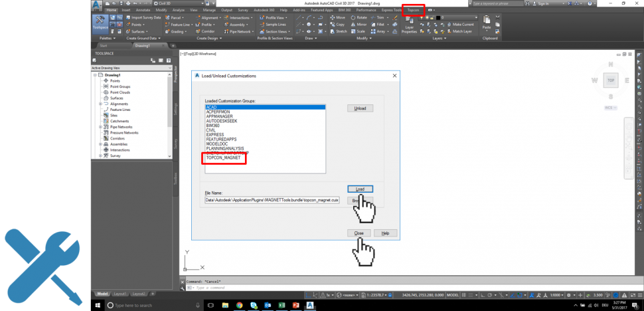Open the Points dropdown in ribbon
The image size is (644, 311).
point(135,25)
